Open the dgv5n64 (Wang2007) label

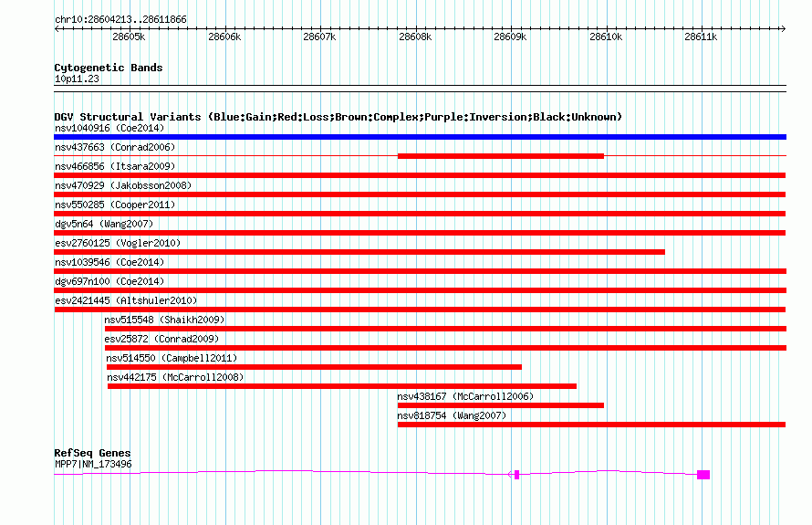(104, 224)
